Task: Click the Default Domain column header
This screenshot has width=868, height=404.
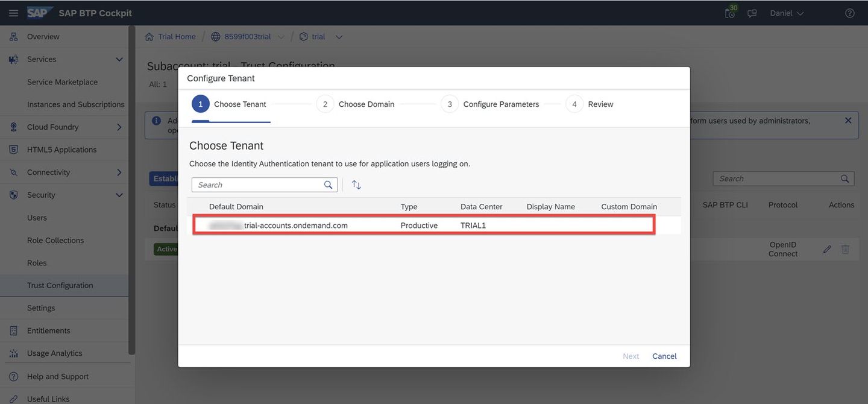Action: coord(236,207)
